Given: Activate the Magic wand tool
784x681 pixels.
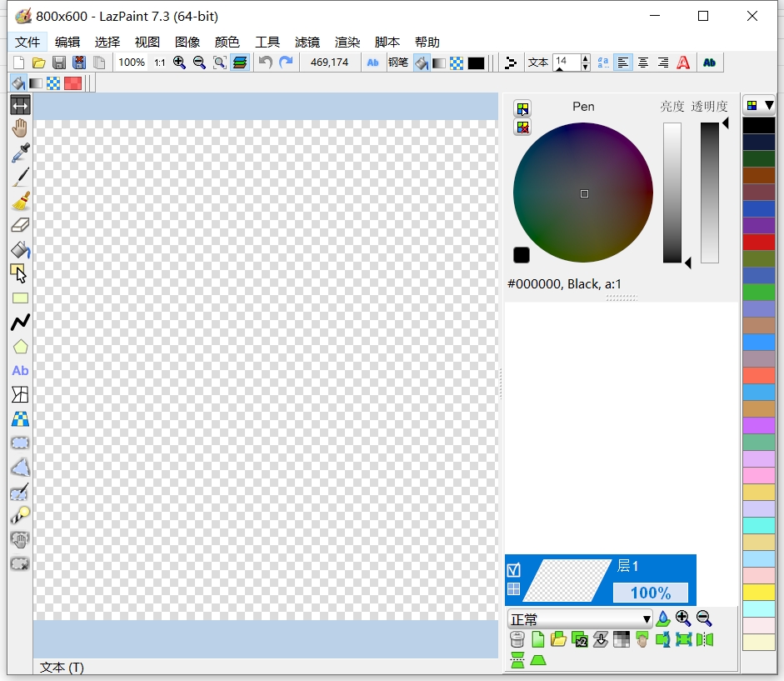Looking at the screenshot, I should coord(20,516).
